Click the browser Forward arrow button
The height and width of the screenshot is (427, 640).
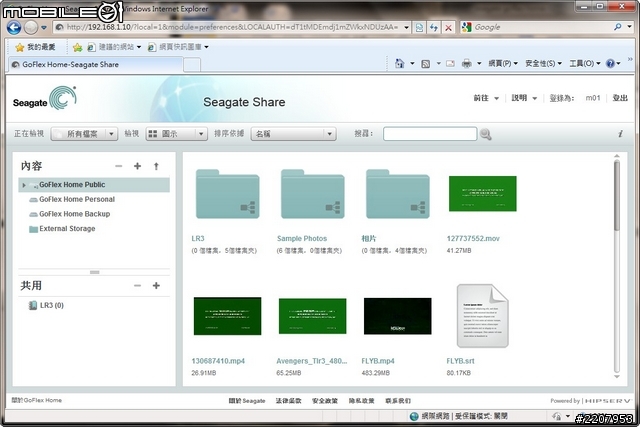(x=31, y=27)
